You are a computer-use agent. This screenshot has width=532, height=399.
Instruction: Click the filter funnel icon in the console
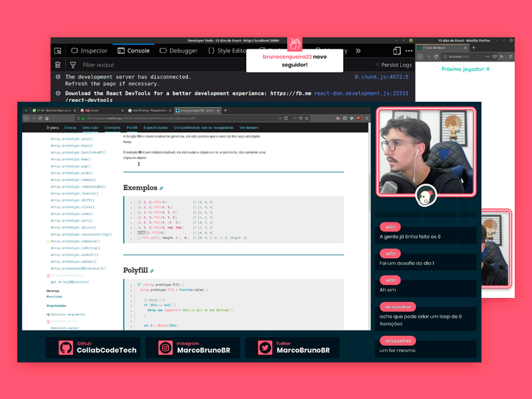point(73,65)
